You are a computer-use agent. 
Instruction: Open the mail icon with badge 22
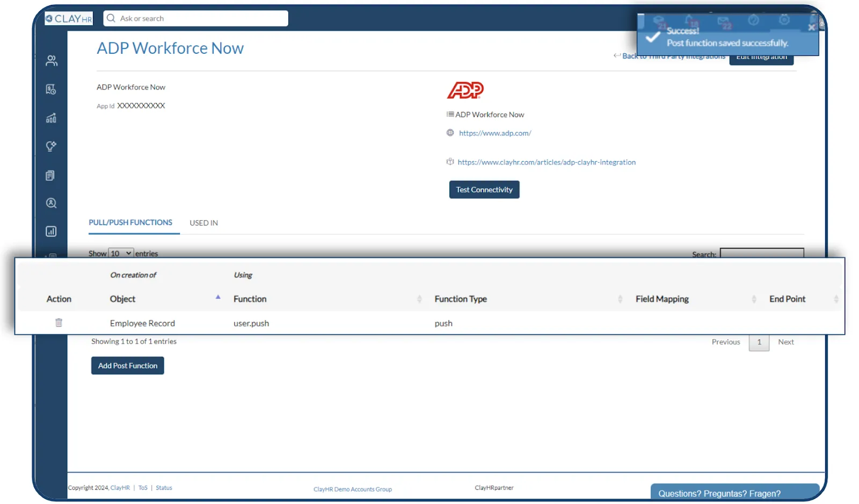point(724,22)
